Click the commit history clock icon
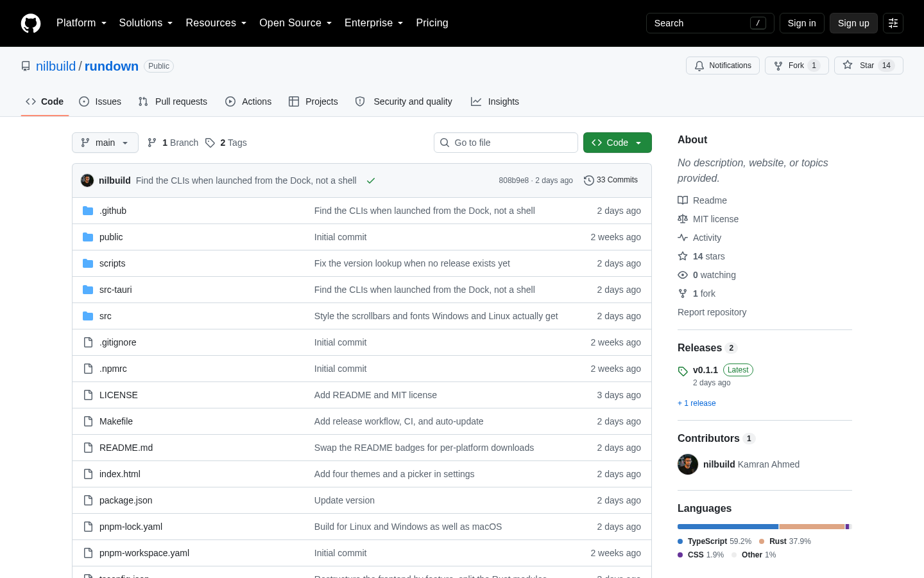Image resolution: width=924 pixels, height=578 pixels. (x=588, y=180)
